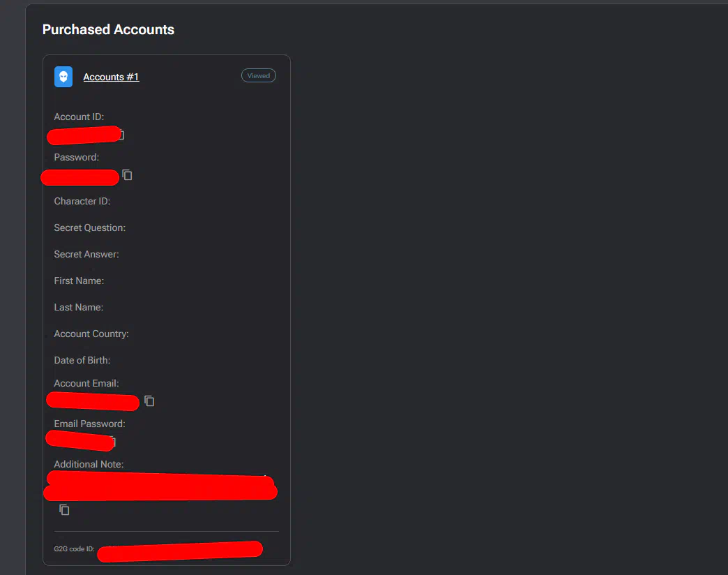The height and width of the screenshot is (575, 728).
Task: Copy the Account Email value
Action: point(149,401)
